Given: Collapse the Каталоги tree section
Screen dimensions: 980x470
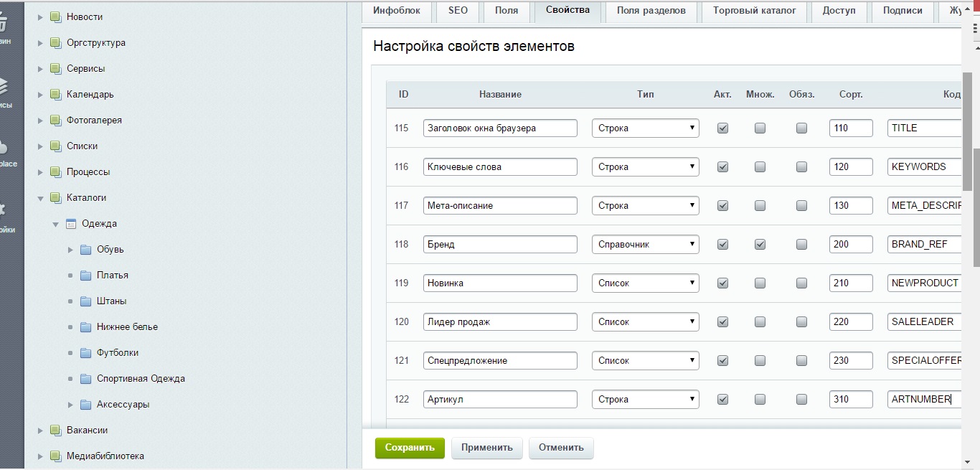Looking at the screenshot, I should coord(41,198).
